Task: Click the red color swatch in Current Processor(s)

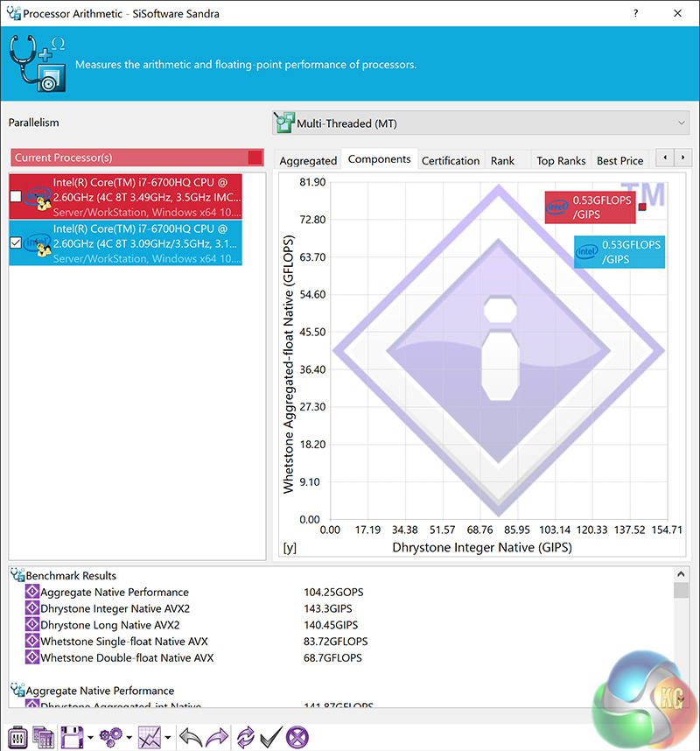Action: [x=255, y=158]
